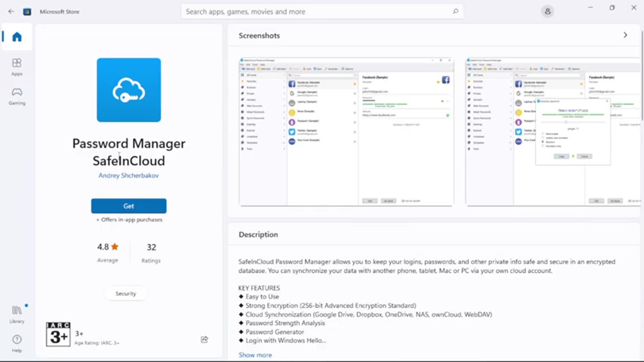Viewport: 644px width, 362px height.
Task: Click the SafeInCloud app logo
Action: (x=129, y=90)
